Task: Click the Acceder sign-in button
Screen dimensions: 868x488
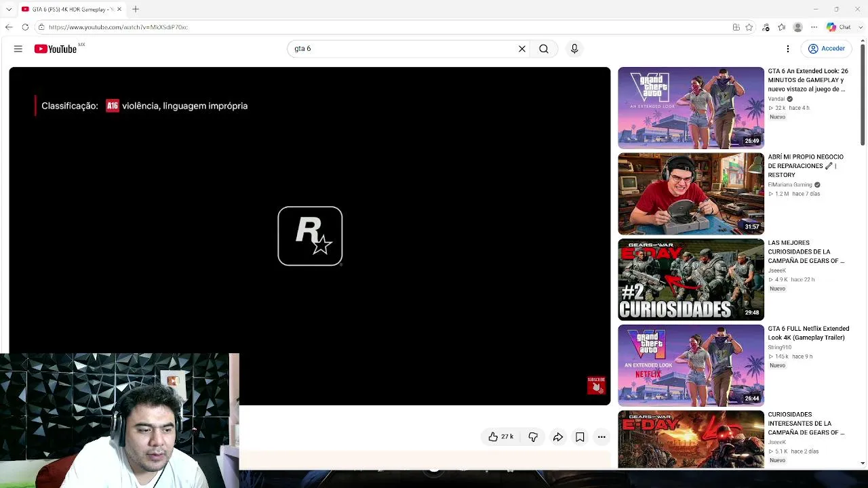Action: (x=827, y=49)
